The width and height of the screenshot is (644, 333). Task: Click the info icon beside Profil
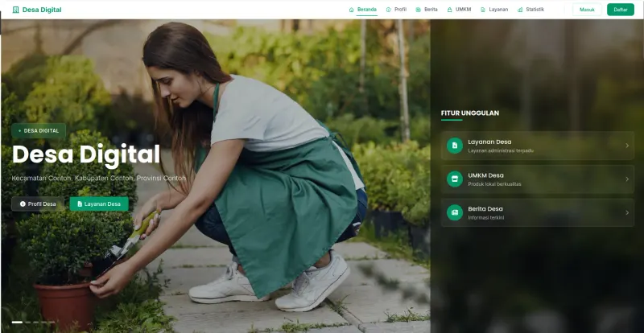click(x=389, y=10)
